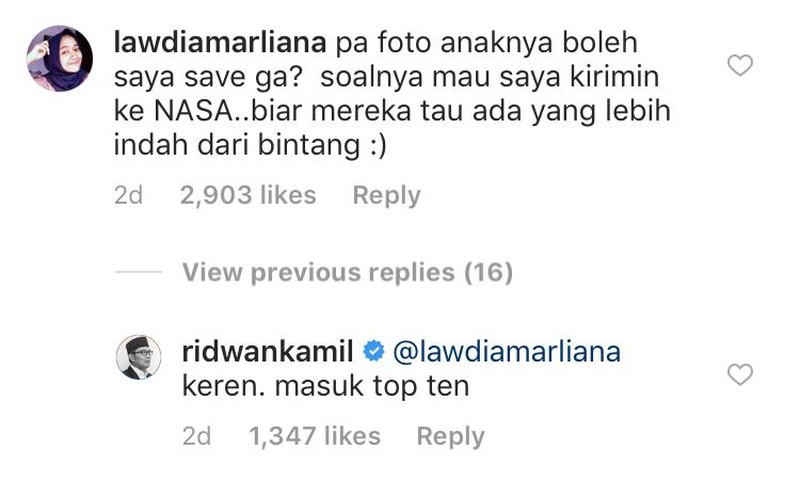Open lawdiamarliana's profile picture
This screenshot has width=800, height=482.
(60, 59)
